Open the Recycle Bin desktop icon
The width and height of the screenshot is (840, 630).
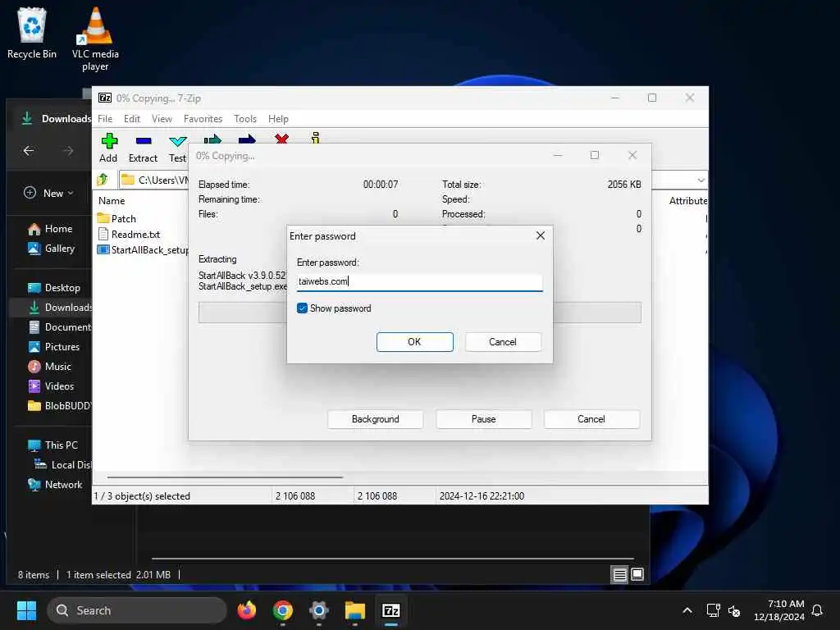[x=32, y=33]
